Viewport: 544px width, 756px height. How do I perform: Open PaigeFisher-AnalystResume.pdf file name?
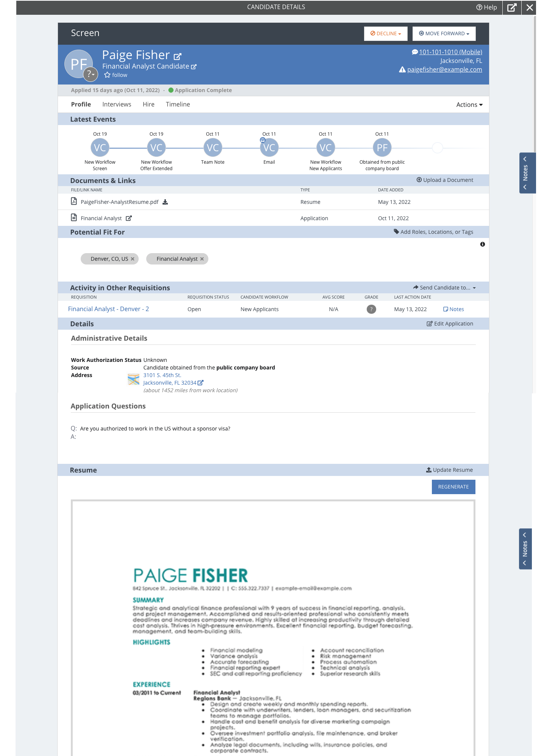(119, 202)
